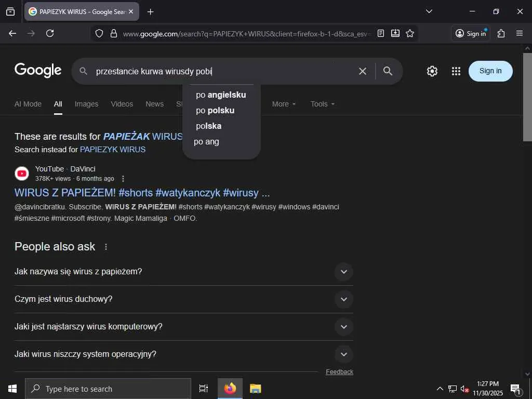The width and height of the screenshot is (532, 399).
Task: Expand "Czym jest wirus duchowy?" question
Action: pos(183,299)
